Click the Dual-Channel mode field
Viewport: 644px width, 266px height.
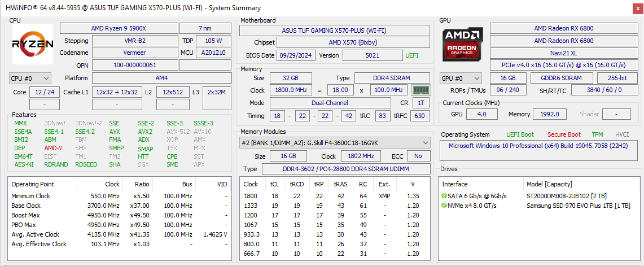tap(330, 103)
